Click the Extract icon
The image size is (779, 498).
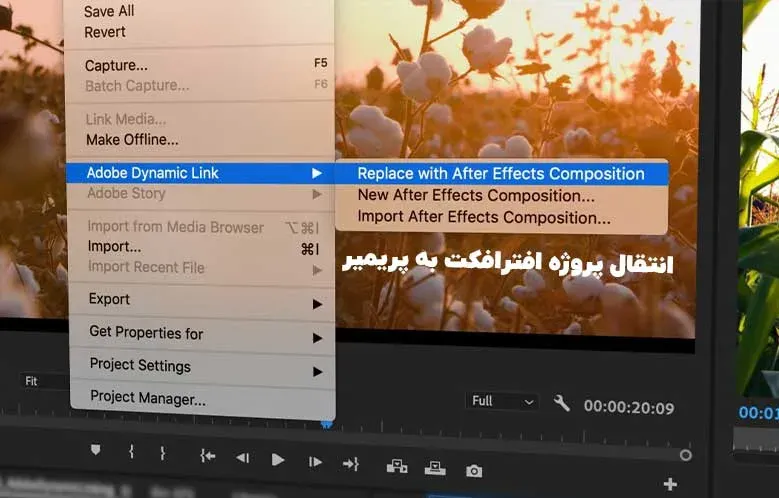click(x=435, y=468)
